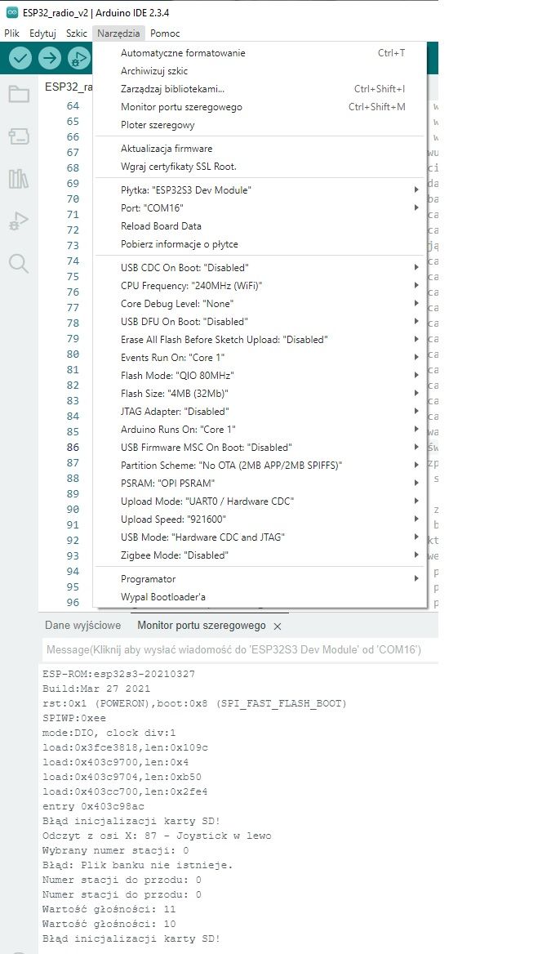The height and width of the screenshot is (954, 560).
Task: Open Zarządzaj bibliotekami...
Action: [x=260, y=89]
